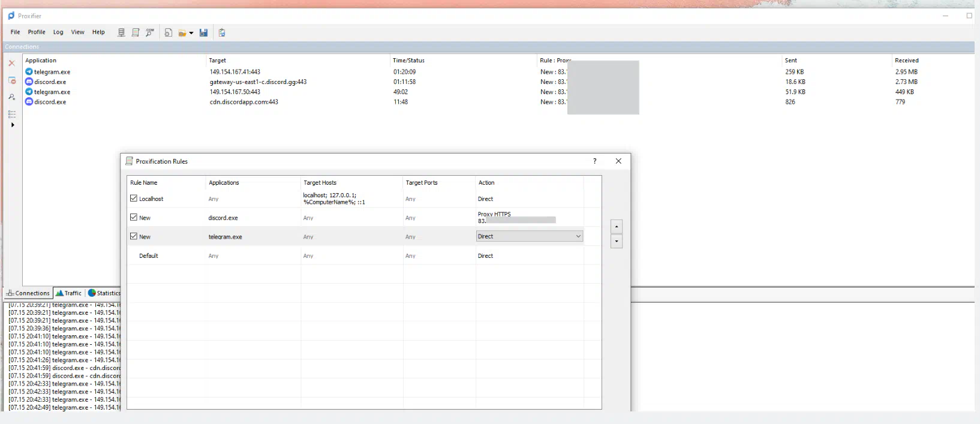Click the new profile page icon in toolbar
Screen dimensions: 980x424
169,32
